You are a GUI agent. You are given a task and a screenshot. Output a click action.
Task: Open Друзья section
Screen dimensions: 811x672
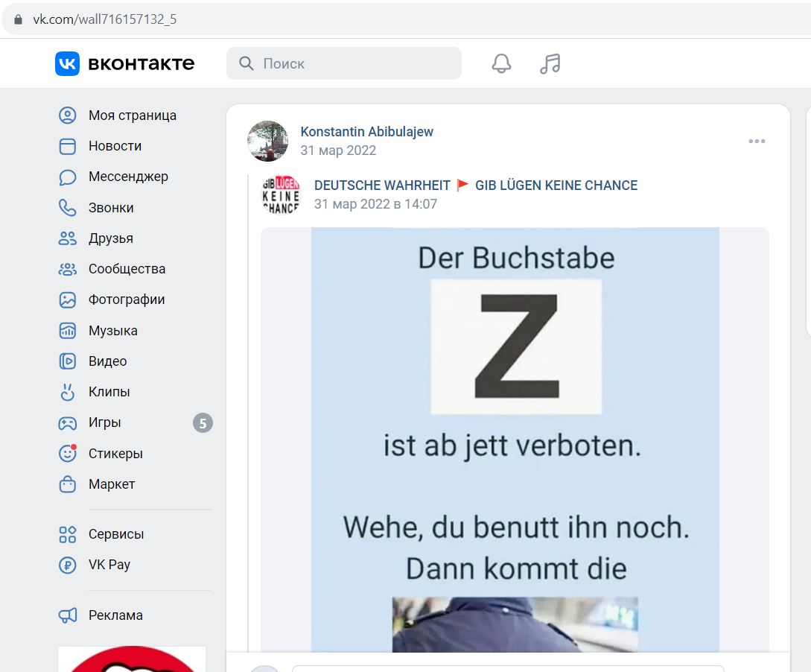(x=111, y=238)
